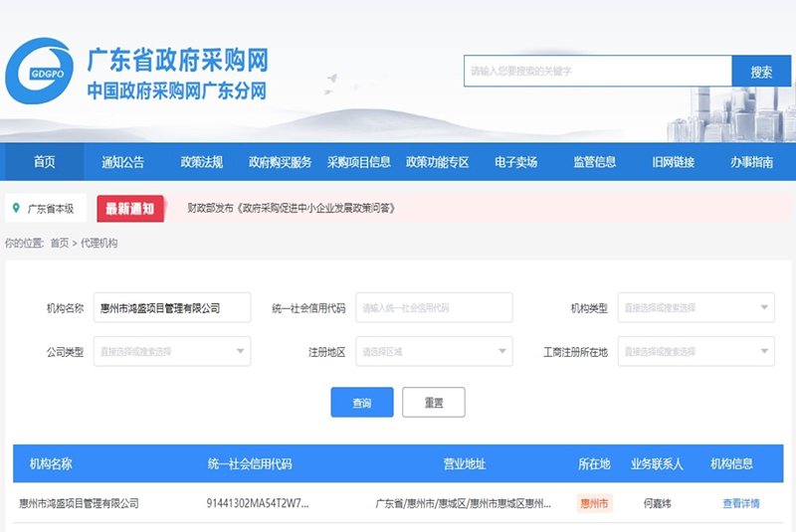Open the 首页 navigation tab
796x532 pixels.
pyautogui.click(x=44, y=162)
